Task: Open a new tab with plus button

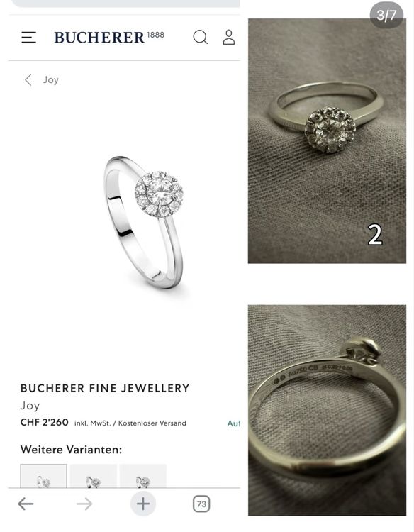Action: pyautogui.click(x=143, y=504)
